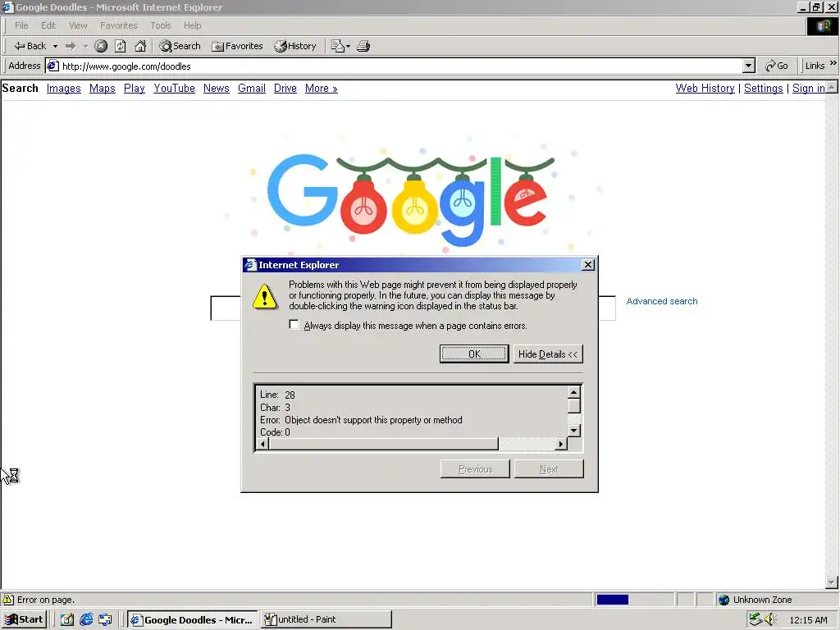Click the status bar error warning icon
The image size is (840, 630).
click(x=8, y=600)
